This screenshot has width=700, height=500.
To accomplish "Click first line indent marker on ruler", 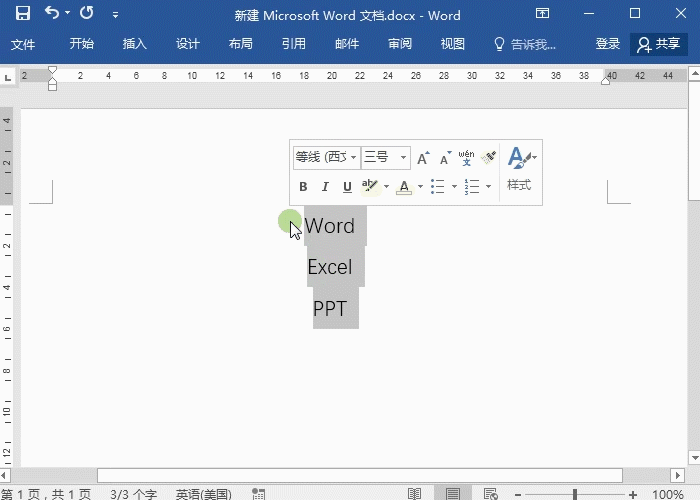I will pos(52,70).
